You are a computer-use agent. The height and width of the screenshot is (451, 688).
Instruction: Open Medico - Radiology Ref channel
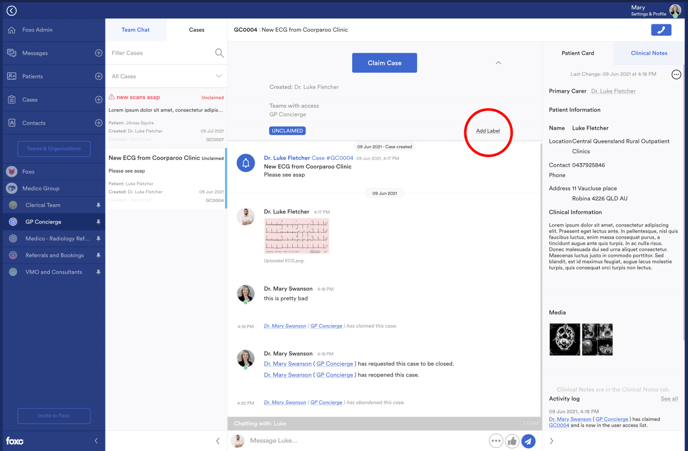53,238
